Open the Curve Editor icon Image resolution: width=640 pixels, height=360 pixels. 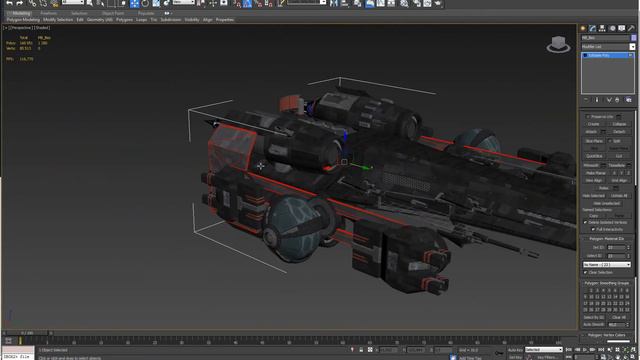click(380, 3)
